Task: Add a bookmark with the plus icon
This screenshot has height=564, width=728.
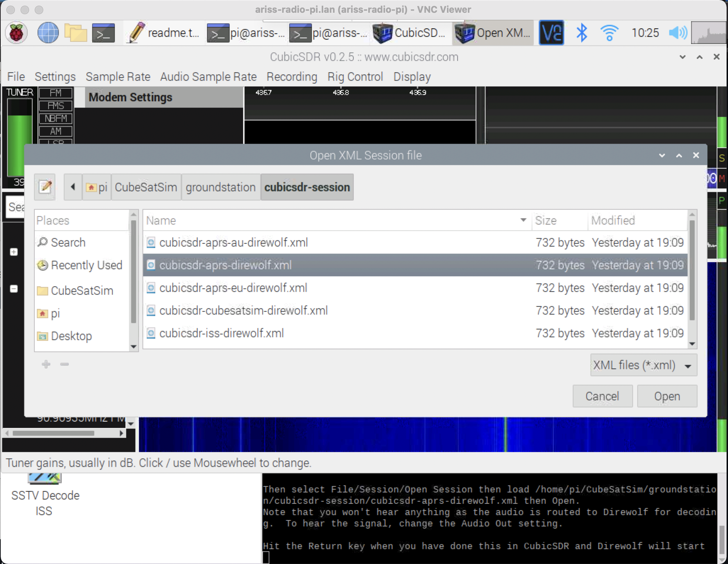Action: [46, 364]
